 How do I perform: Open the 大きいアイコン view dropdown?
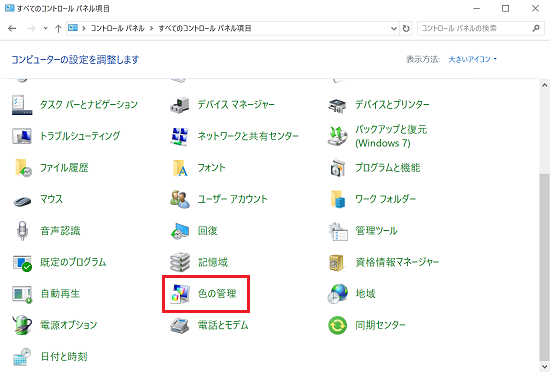click(472, 59)
